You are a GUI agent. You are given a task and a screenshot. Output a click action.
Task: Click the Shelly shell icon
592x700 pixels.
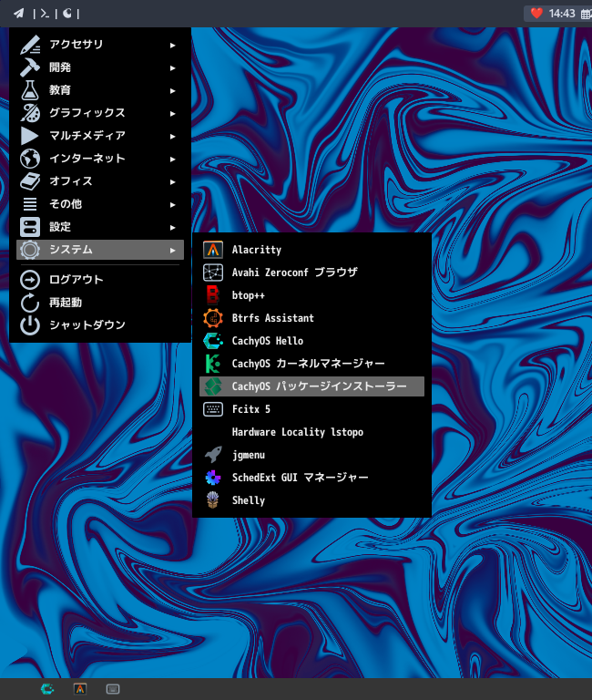coord(213,500)
